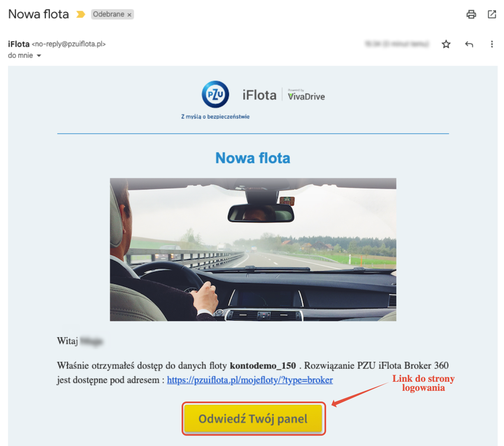This screenshot has width=504, height=446.
Task: Expand recipient details next to 'do mnie'
Action: 39,56
